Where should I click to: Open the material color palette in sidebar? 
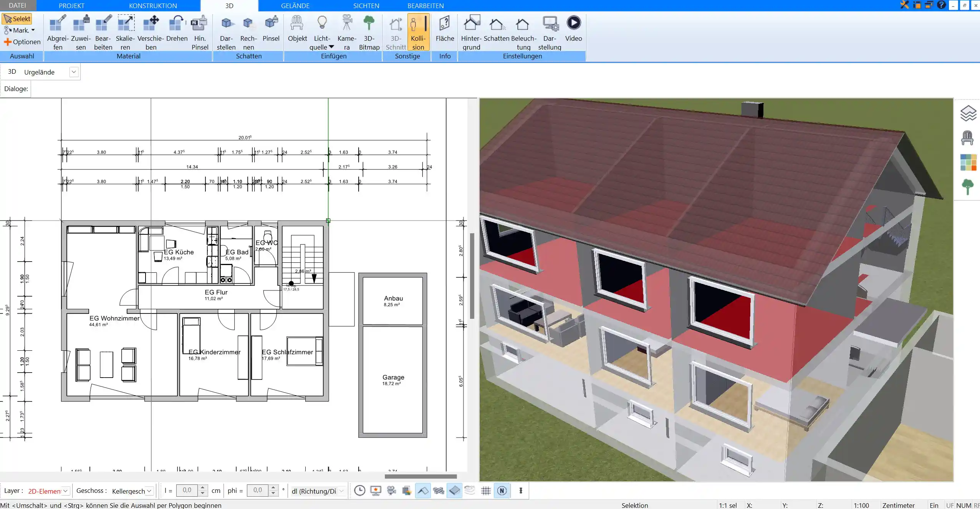click(968, 162)
